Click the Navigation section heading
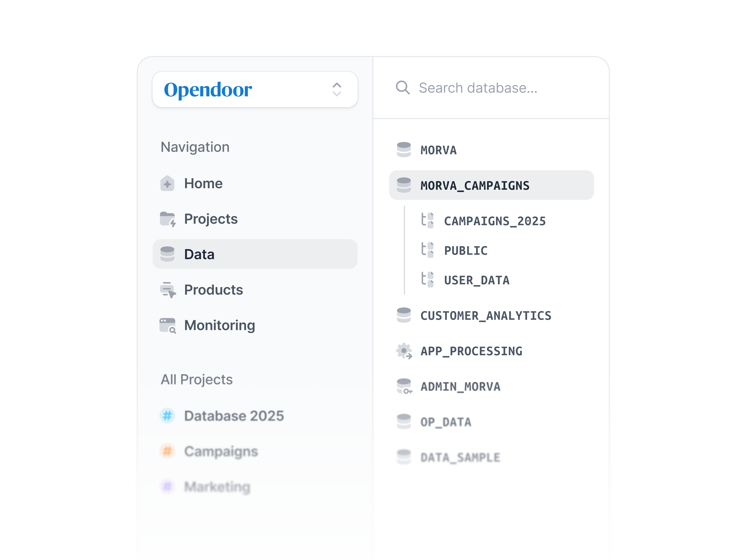Screen dimensions: 747x560 point(195,147)
